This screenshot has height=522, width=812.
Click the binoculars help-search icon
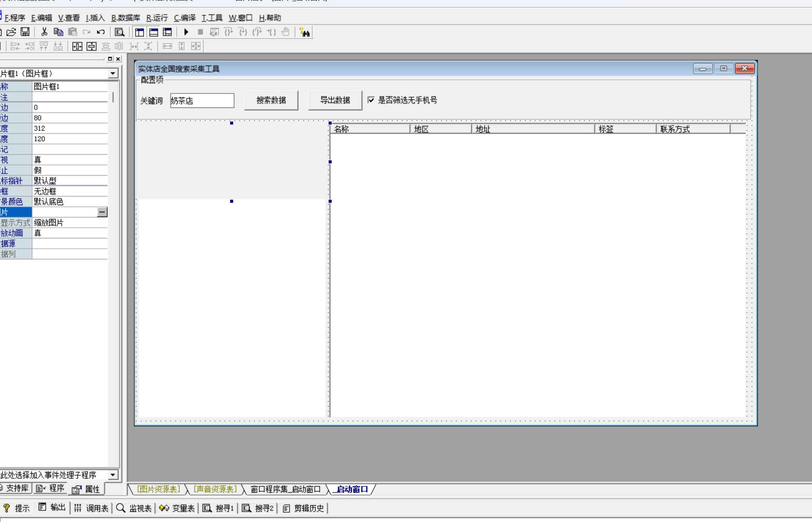click(x=305, y=32)
